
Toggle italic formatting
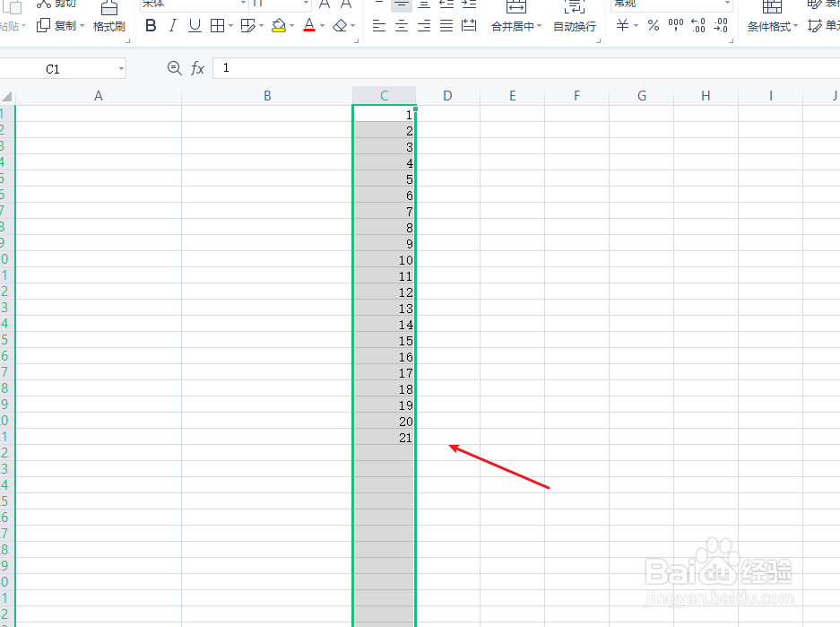[x=172, y=26]
